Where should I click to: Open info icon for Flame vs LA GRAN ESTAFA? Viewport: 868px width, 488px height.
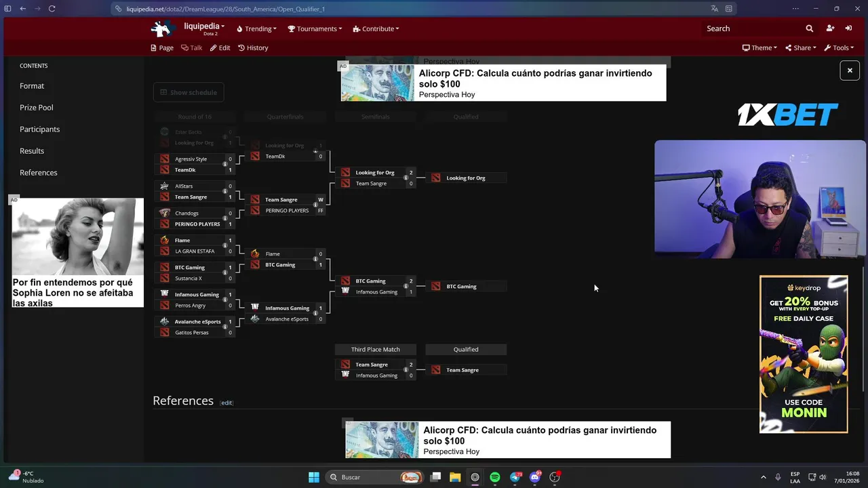coord(225,246)
